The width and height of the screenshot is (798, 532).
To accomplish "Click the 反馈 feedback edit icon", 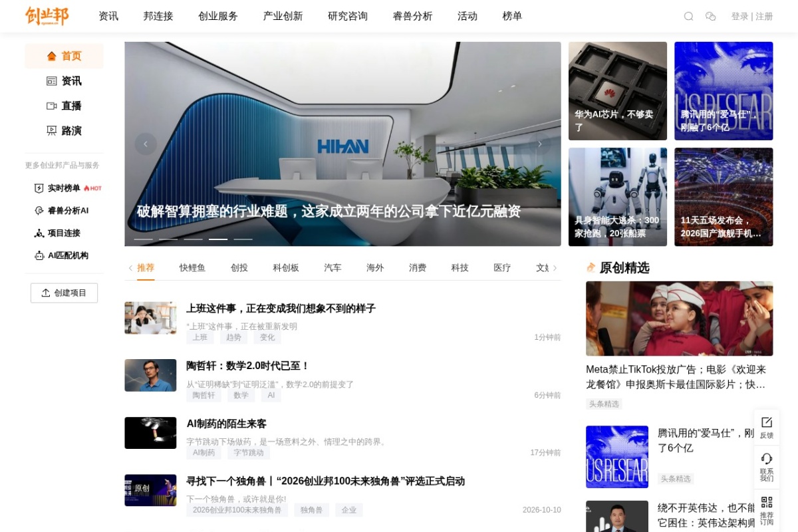I will tap(767, 422).
